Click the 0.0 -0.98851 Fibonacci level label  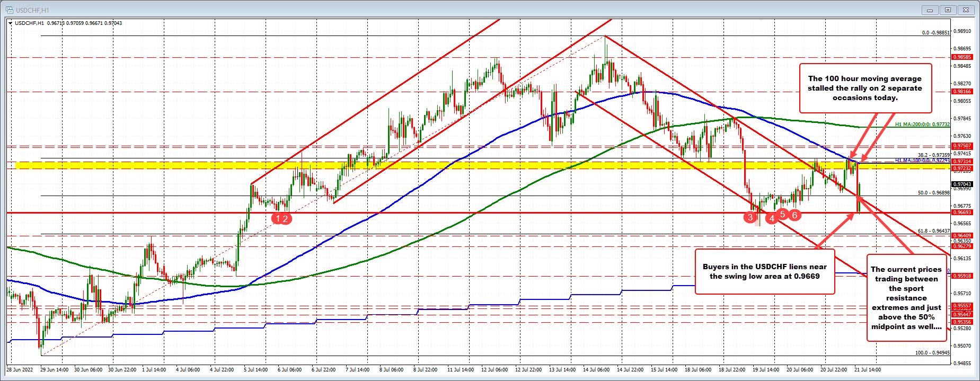click(x=935, y=33)
